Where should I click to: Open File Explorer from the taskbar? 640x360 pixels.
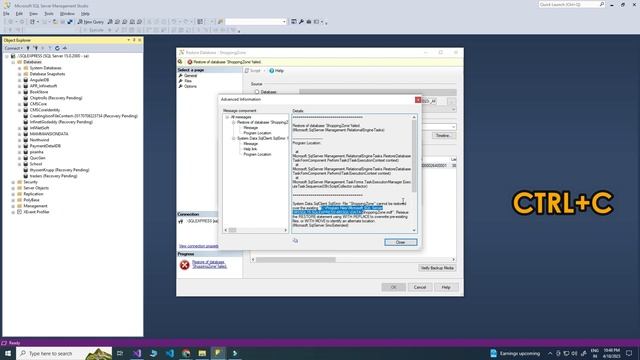coord(202,353)
